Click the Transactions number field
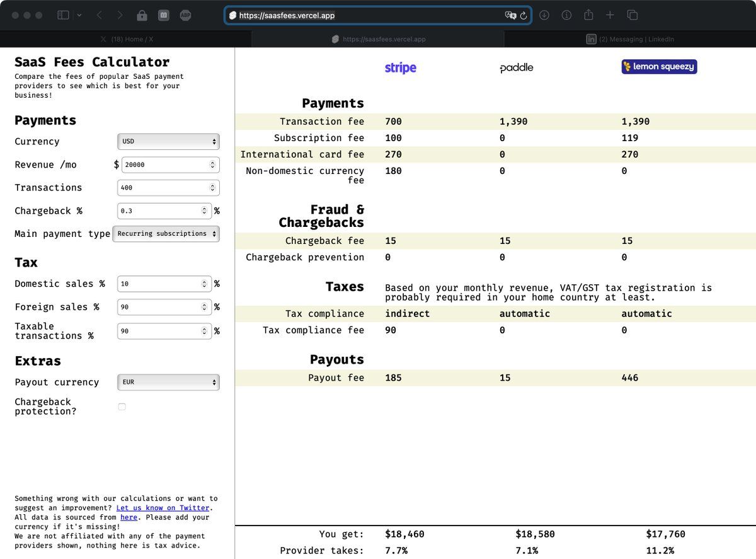This screenshot has width=756, height=559. [x=163, y=188]
